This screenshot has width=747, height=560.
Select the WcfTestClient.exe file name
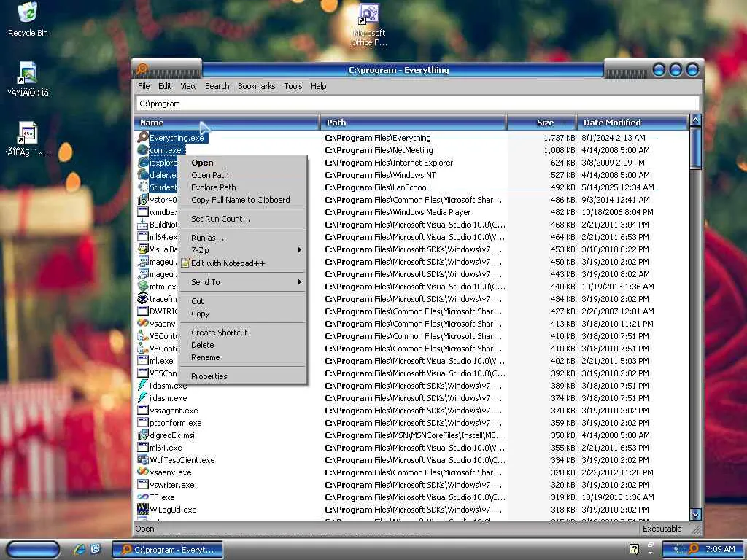point(182,460)
